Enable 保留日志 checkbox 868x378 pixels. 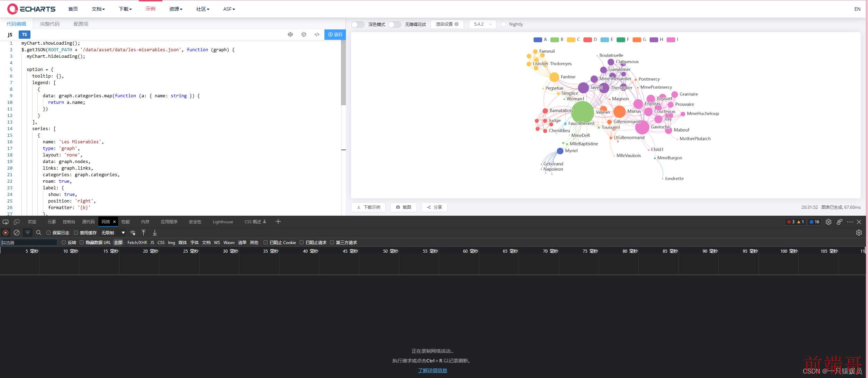[48, 233]
